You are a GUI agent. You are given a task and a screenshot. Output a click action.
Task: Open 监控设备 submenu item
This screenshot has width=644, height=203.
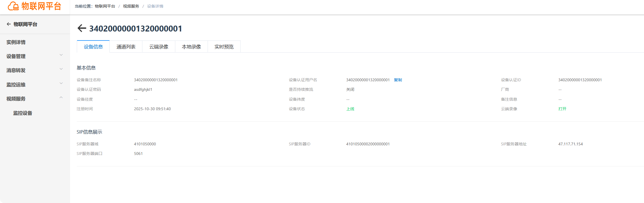click(x=23, y=113)
